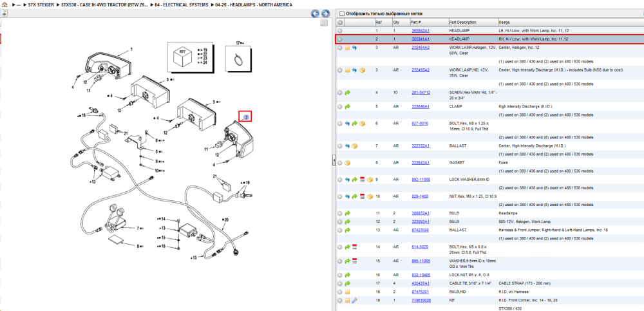Click red list icon for lock washer 892-11008
This screenshot has height=311, width=644.
(362, 180)
